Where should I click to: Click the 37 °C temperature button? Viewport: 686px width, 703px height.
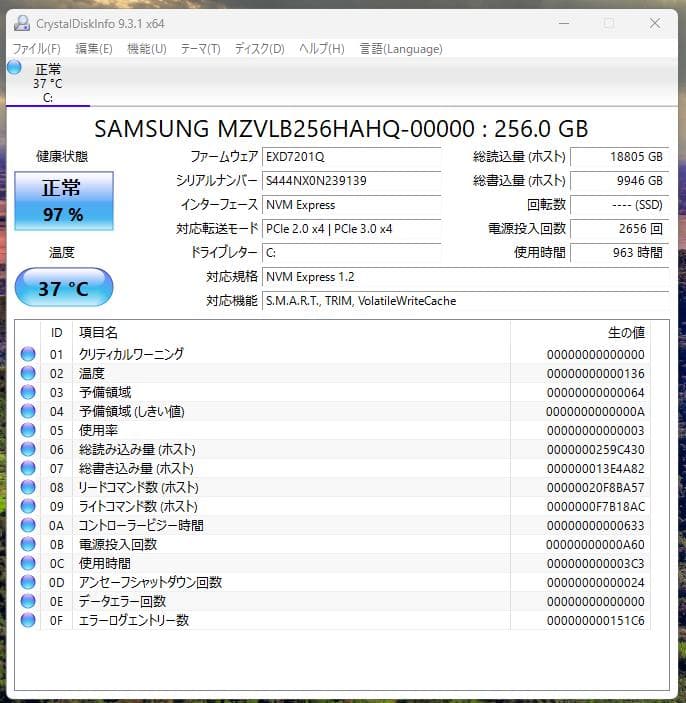click(x=64, y=287)
